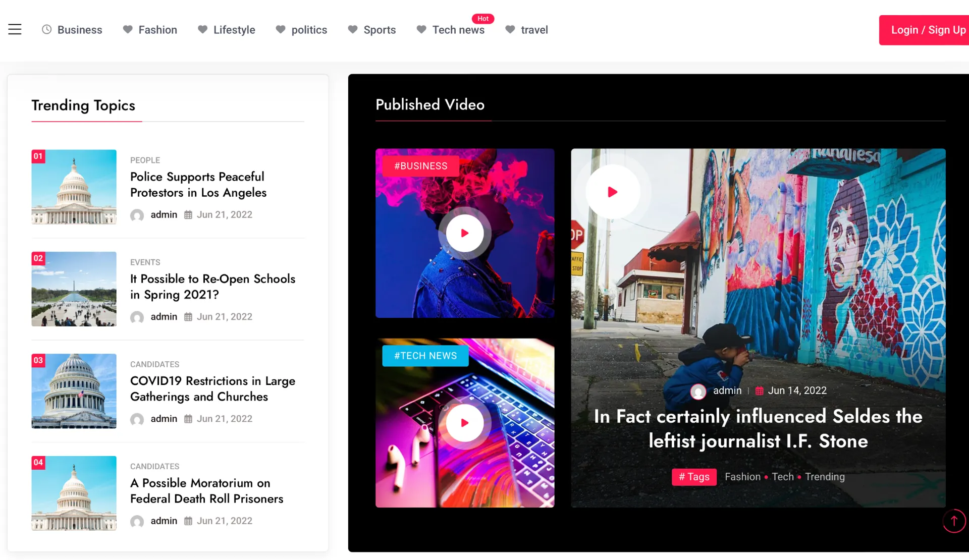Click the admin avatar on the featured video

(698, 391)
